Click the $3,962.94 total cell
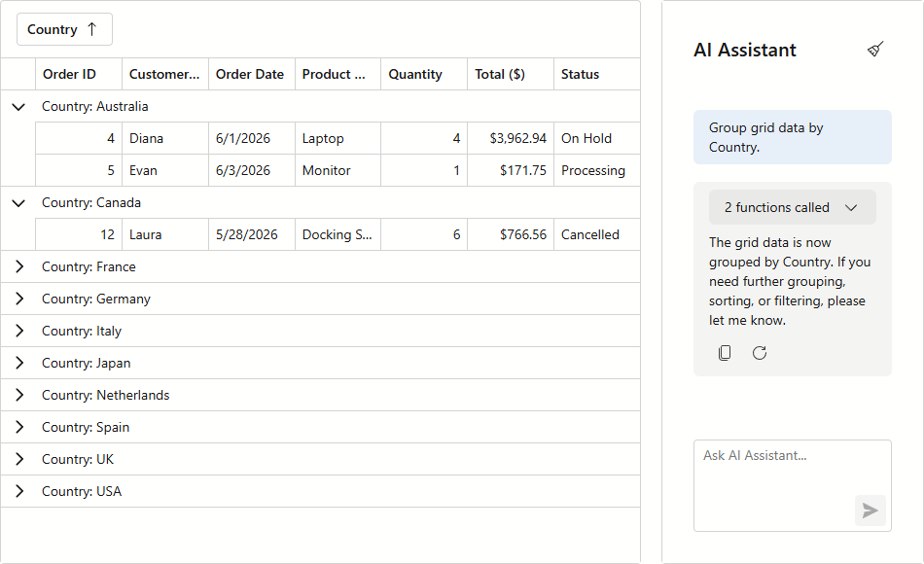The width and height of the screenshot is (924, 564). point(511,138)
